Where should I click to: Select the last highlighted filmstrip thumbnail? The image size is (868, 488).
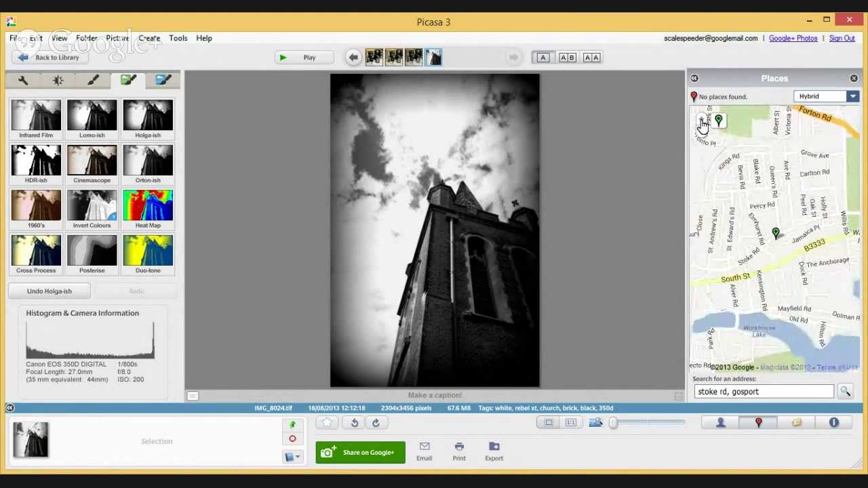433,58
